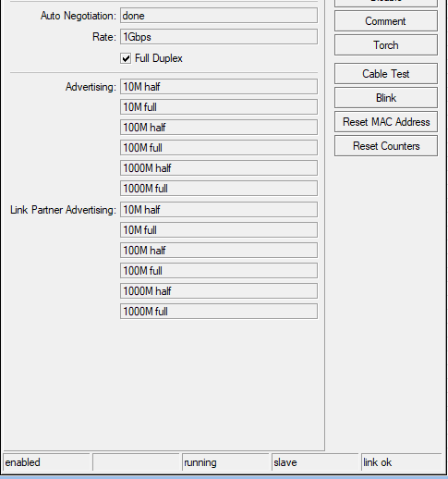448x479 pixels.
Task: Select Advertising 100M full field
Action: 219,148
